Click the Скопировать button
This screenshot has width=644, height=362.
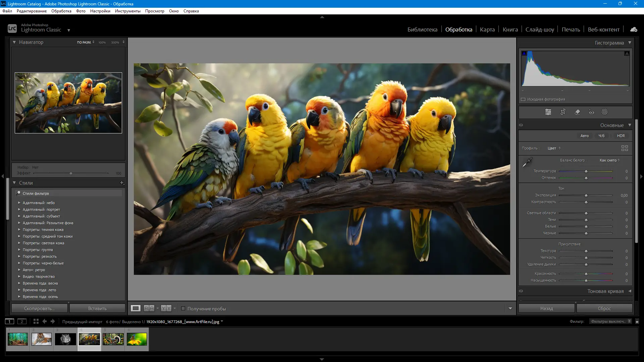point(39,308)
